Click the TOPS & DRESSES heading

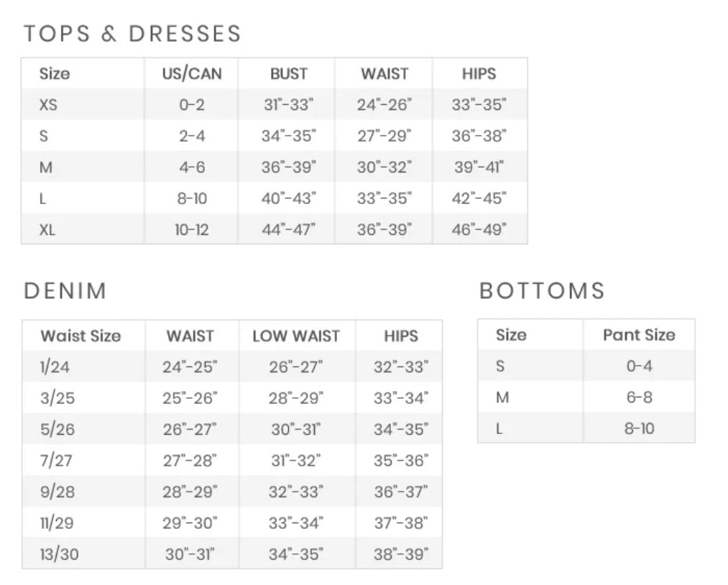coord(132,34)
